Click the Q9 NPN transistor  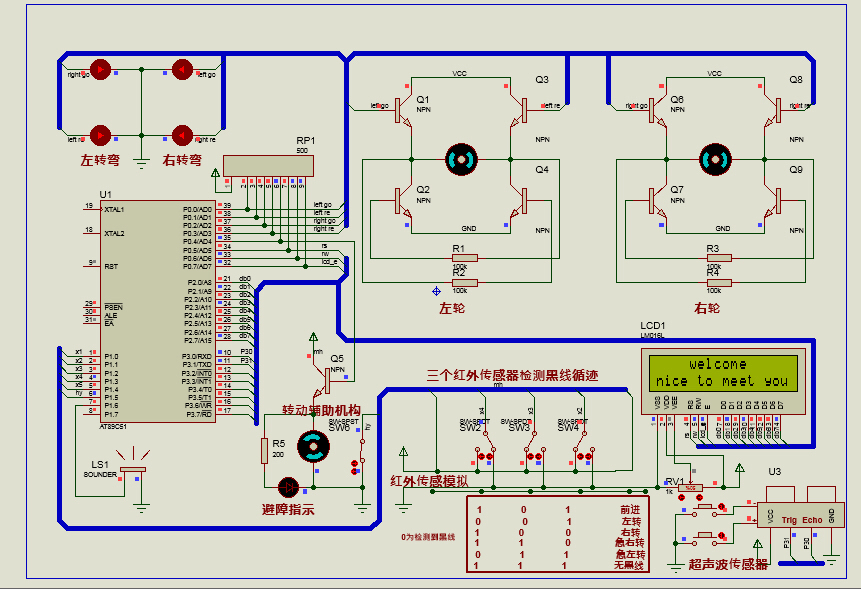point(773,201)
